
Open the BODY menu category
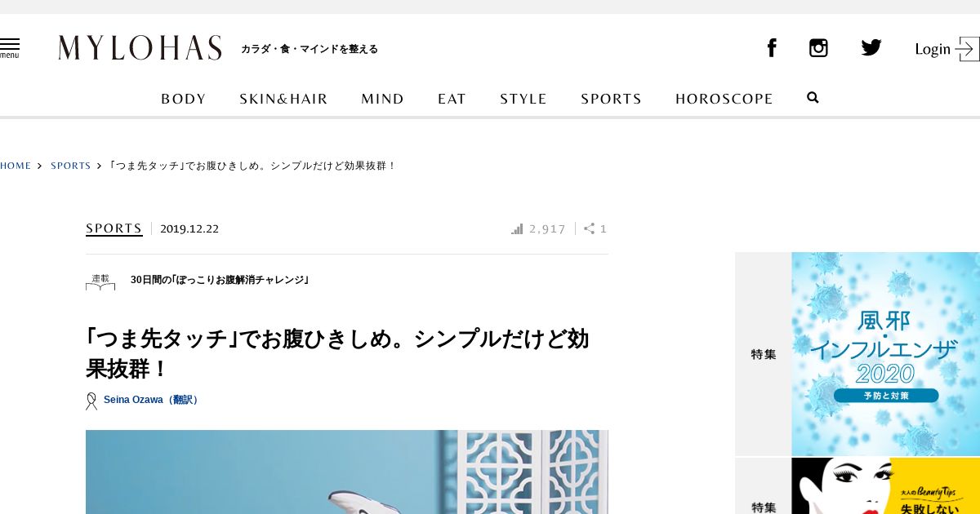coord(184,99)
